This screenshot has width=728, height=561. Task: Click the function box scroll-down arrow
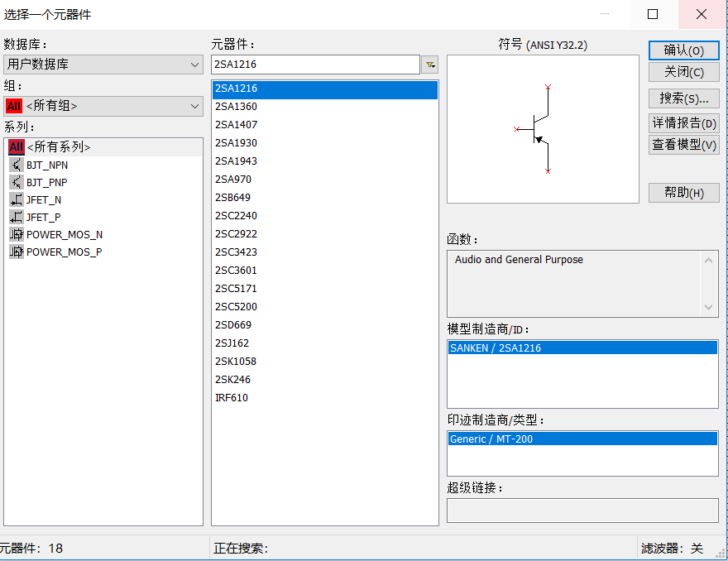click(708, 307)
